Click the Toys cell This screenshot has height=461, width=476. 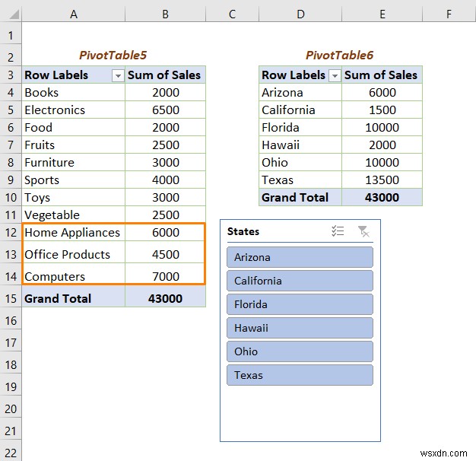pos(74,197)
